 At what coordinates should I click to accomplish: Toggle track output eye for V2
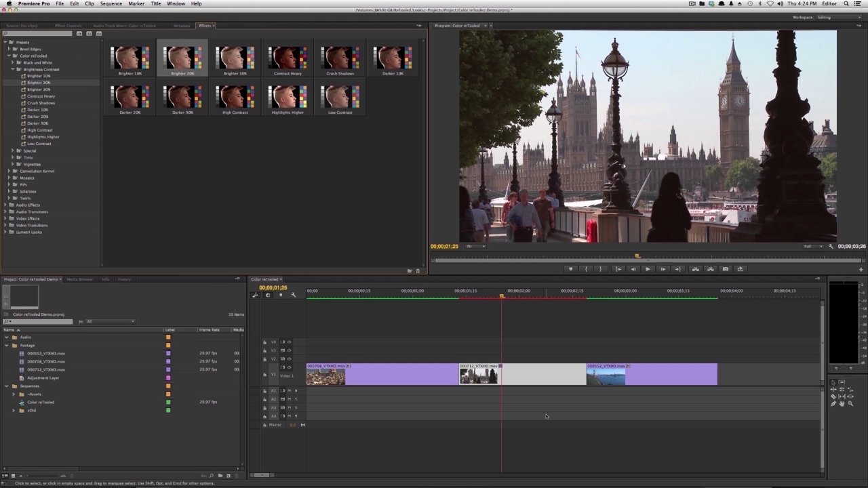pos(289,359)
